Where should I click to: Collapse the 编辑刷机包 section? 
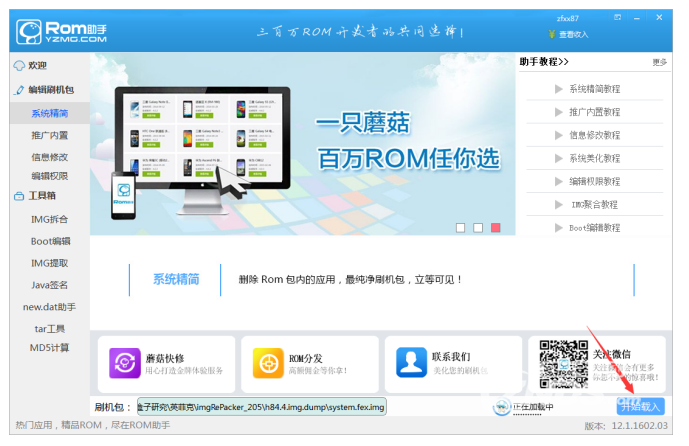[x=51, y=90]
